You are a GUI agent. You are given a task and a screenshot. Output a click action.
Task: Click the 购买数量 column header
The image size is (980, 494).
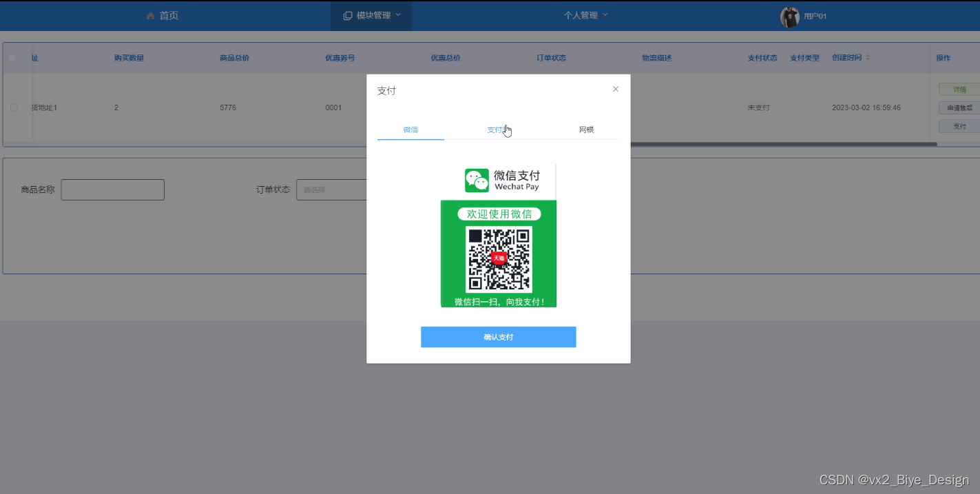coord(129,58)
